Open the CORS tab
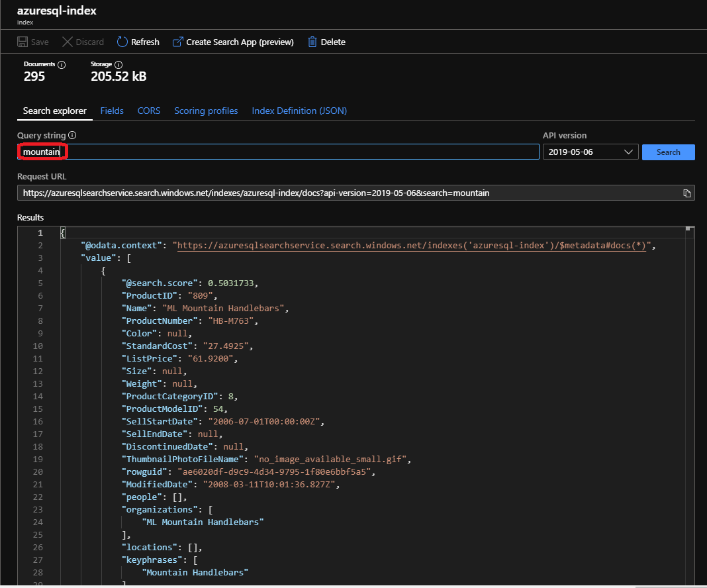 tap(149, 111)
